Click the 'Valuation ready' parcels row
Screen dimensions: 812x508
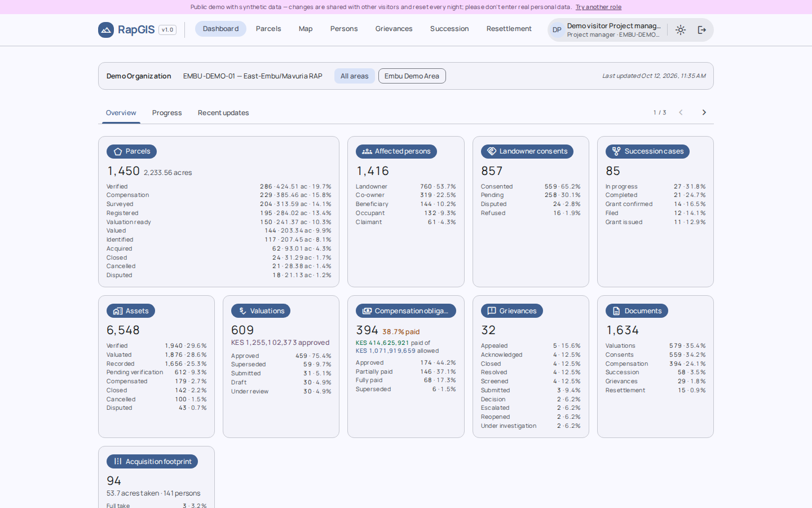click(x=219, y=222)
